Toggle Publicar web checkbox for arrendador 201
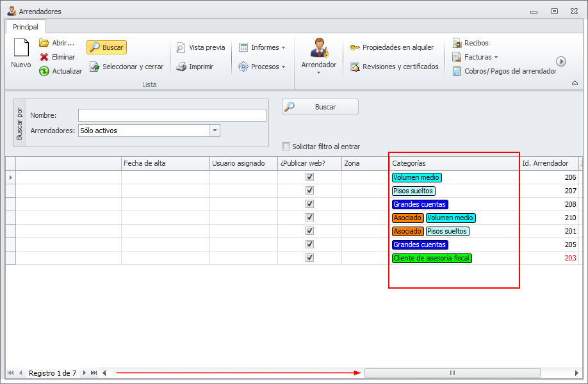Screen dimensions: 588x384 click(309, 231)
